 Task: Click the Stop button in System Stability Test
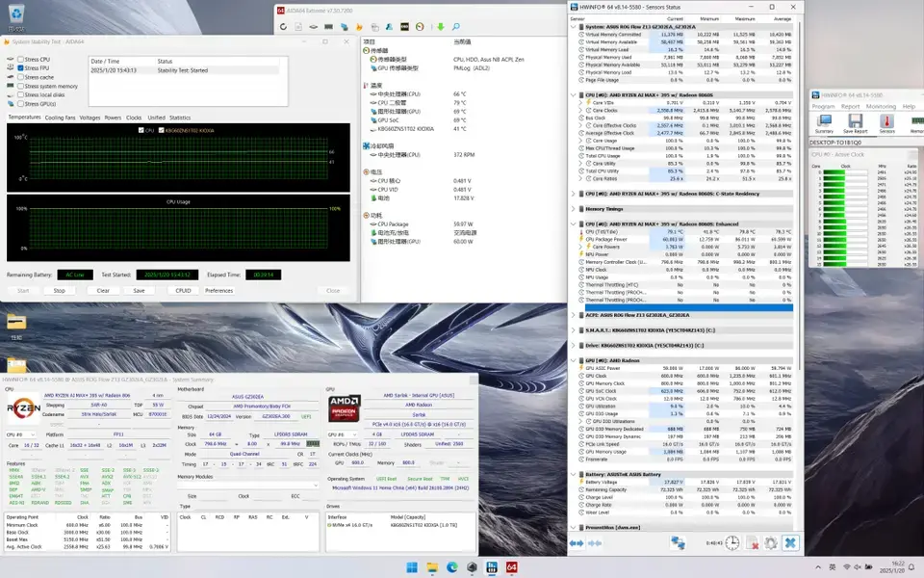coord(60,291)
